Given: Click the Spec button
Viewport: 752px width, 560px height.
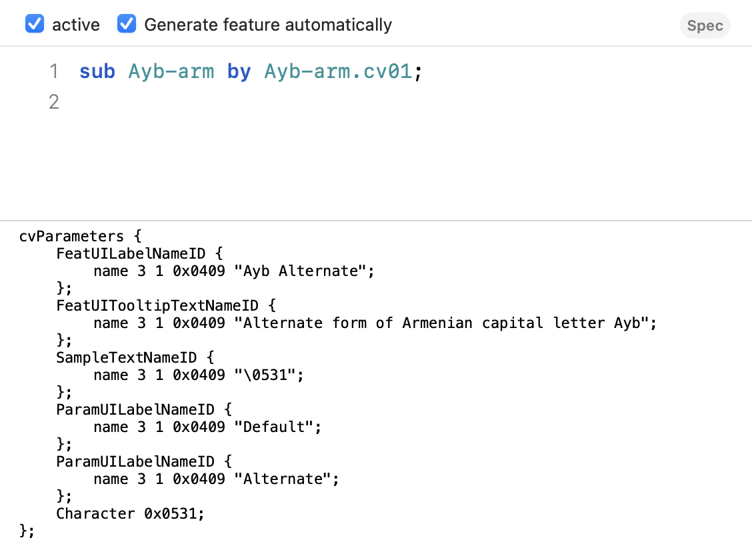Looking at the screenshot, I should coord(705,26).
